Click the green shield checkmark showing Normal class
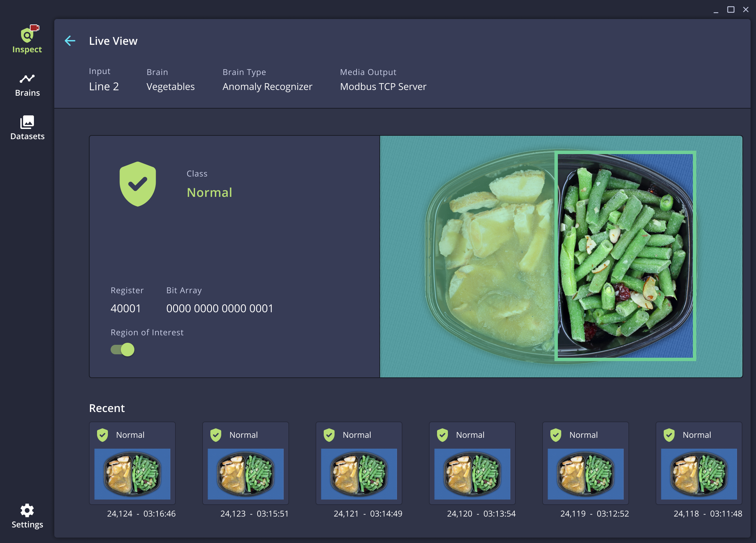The height and width of the screenshot is (543, 756). (137, 183)
